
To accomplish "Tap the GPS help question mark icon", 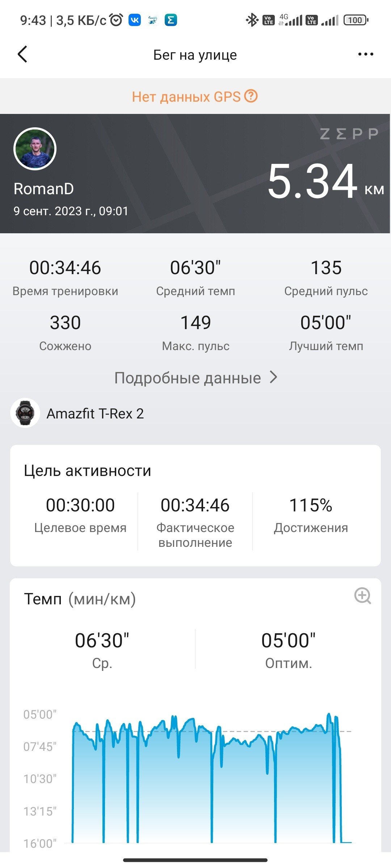I will tap(251, 96).
